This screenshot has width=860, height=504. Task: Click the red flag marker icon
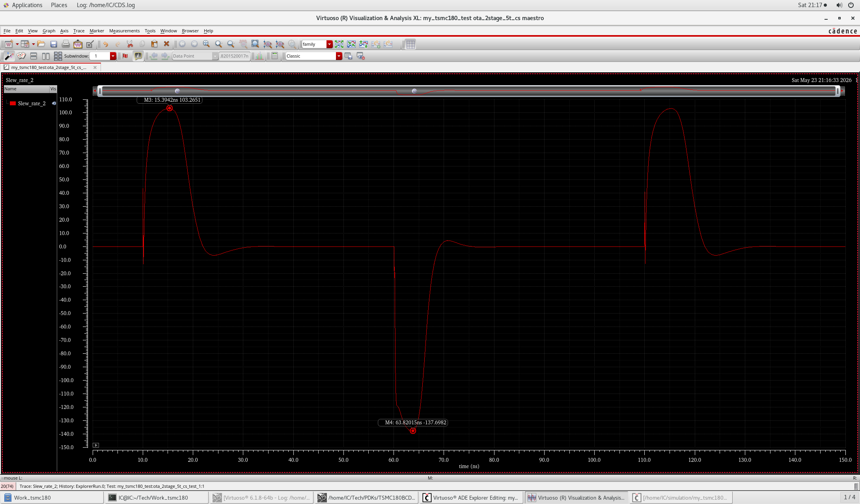pyautogui.click(x=125, y=56)
